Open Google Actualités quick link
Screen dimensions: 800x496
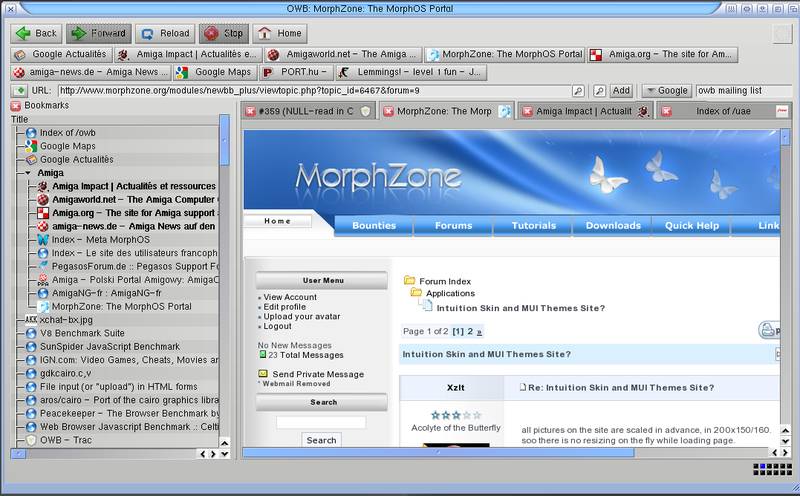62,54
